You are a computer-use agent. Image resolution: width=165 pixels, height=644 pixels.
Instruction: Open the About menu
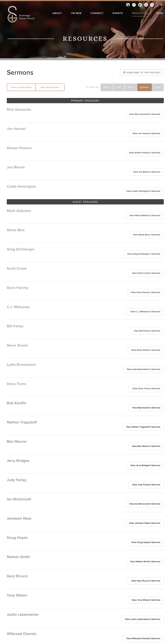[x=57, y=13]
